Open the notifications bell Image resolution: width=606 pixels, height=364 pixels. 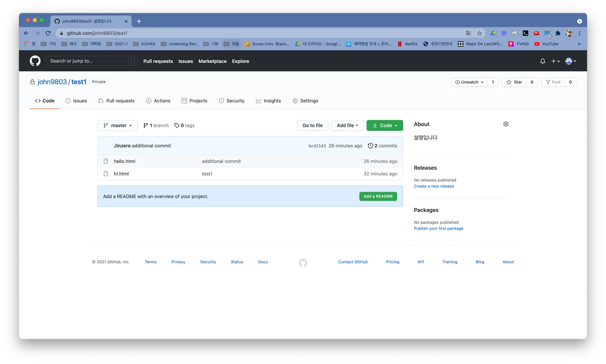coord(542,61)
